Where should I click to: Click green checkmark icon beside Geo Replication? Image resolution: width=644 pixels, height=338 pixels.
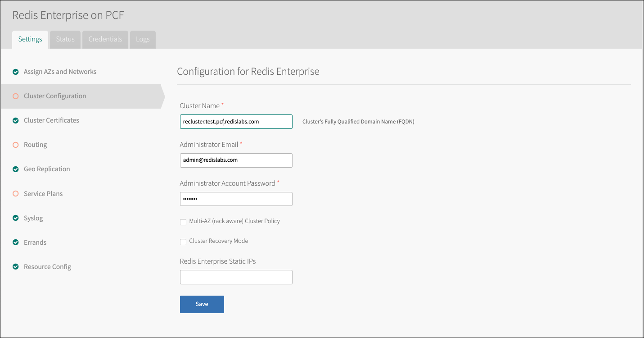[x=16, y=169]
